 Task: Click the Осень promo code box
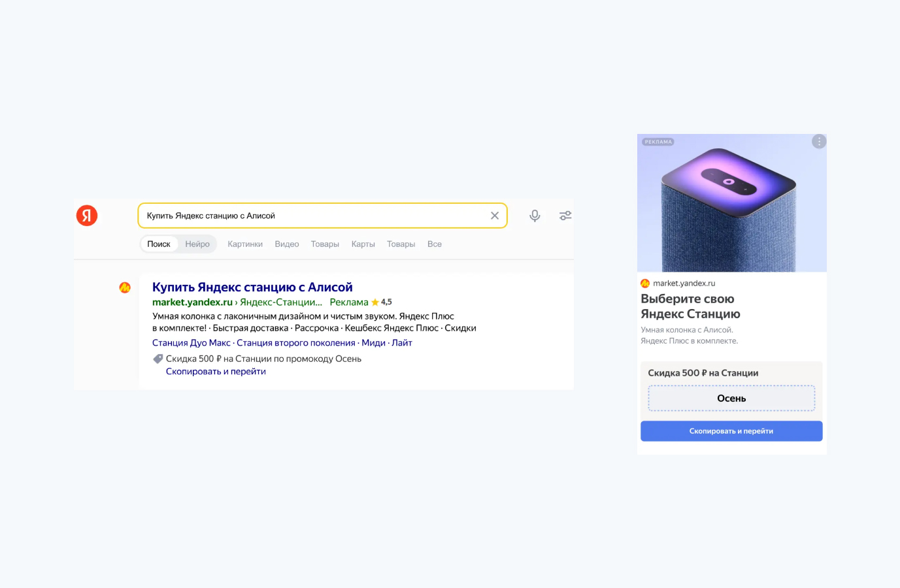click(x=731, y=399)
